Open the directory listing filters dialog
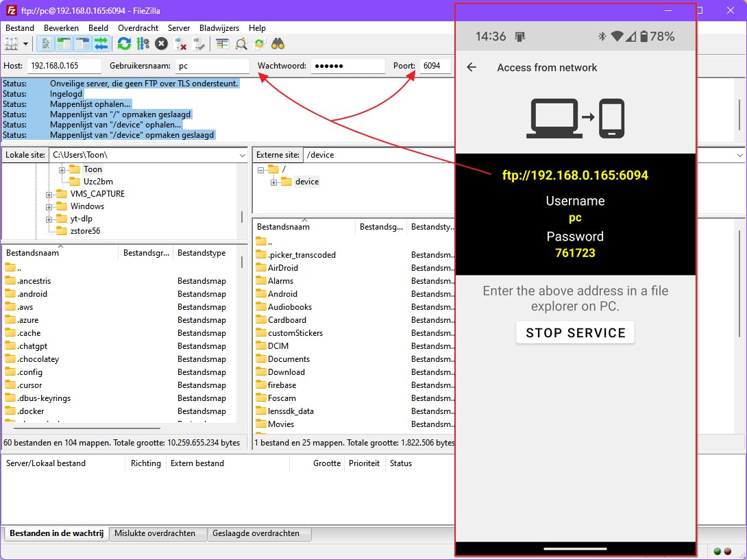This screenshot has width=747, height=560. (x=222, y=44)
